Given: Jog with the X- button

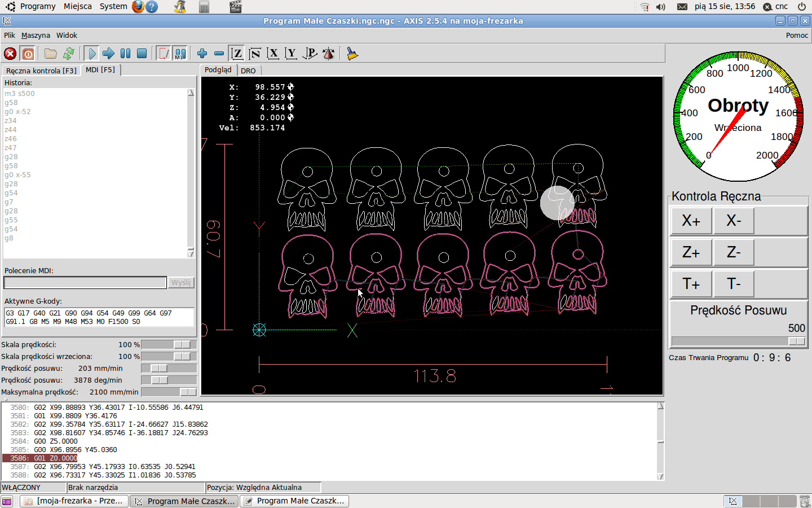Looking at the screenshot, I should pyautogui.click(x=734, y=221).
